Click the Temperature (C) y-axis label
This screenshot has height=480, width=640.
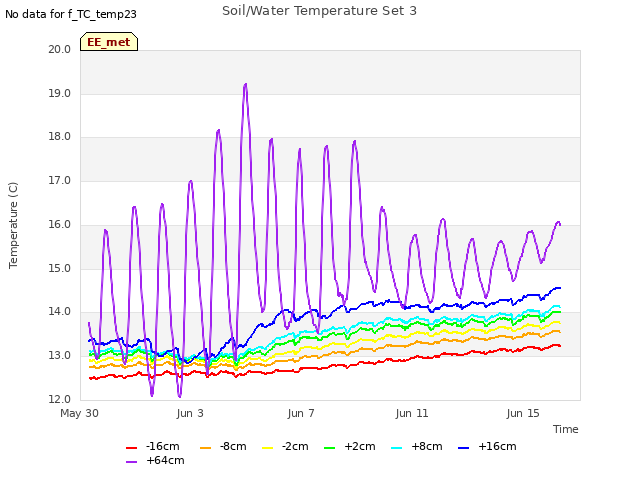click(x=13, y=225)
